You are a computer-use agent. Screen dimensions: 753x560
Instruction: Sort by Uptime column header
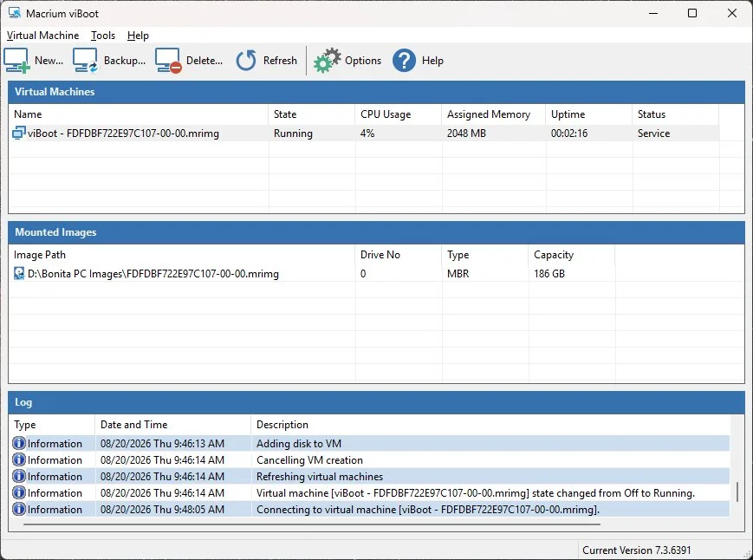(588, 114)
